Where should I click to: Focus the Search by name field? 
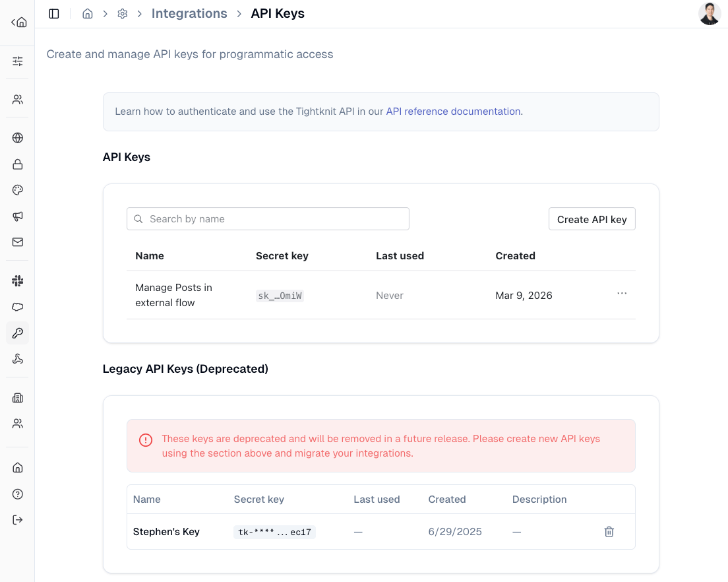[x=268, y=219]
